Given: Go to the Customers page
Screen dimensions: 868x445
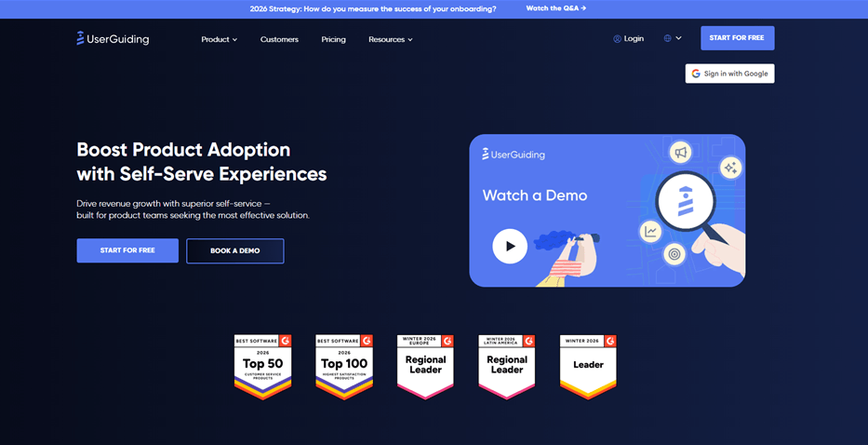Looking at the screenshot, I should click(279, 39).
